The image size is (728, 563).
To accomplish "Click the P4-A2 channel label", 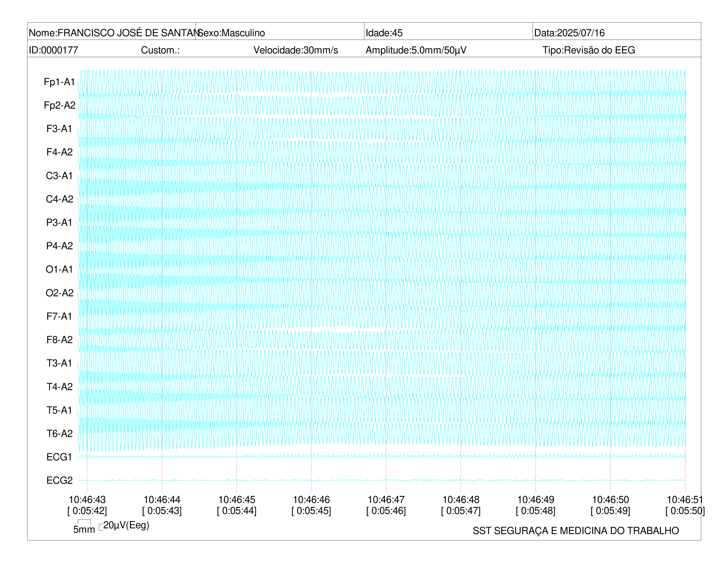I will click(60, 246).
